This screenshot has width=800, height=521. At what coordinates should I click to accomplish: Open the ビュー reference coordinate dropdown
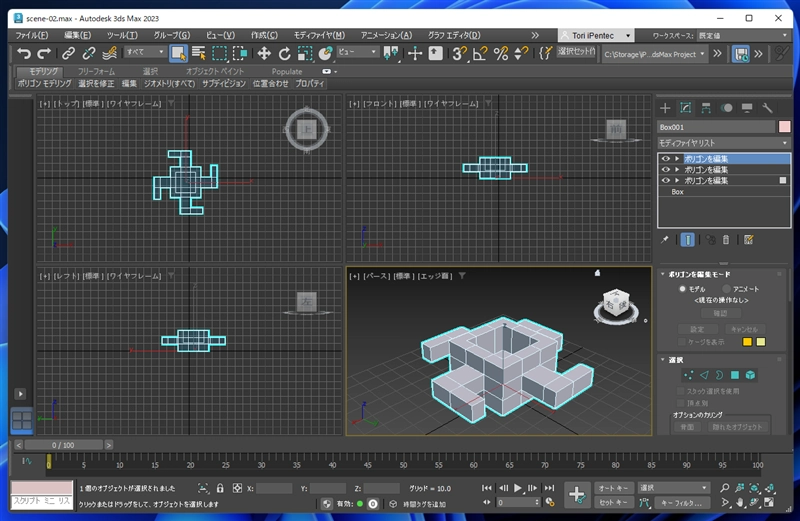click(x=357, y=52)
